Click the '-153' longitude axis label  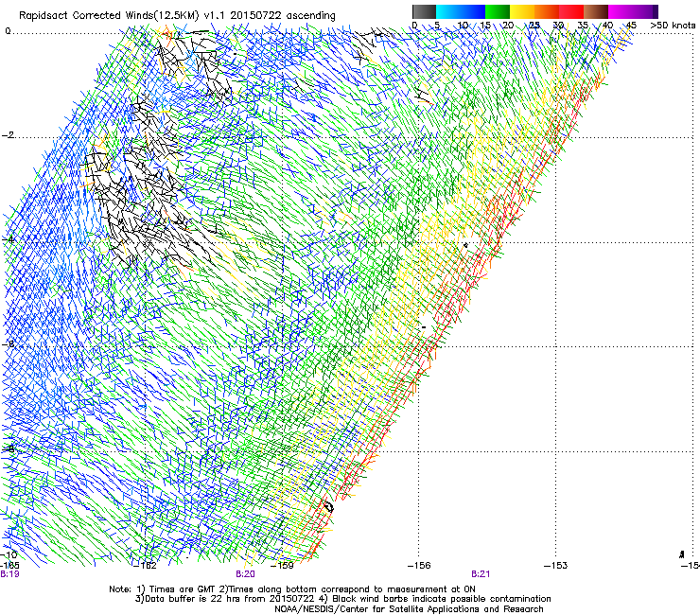pyautogui.click(x=555, y=566)
